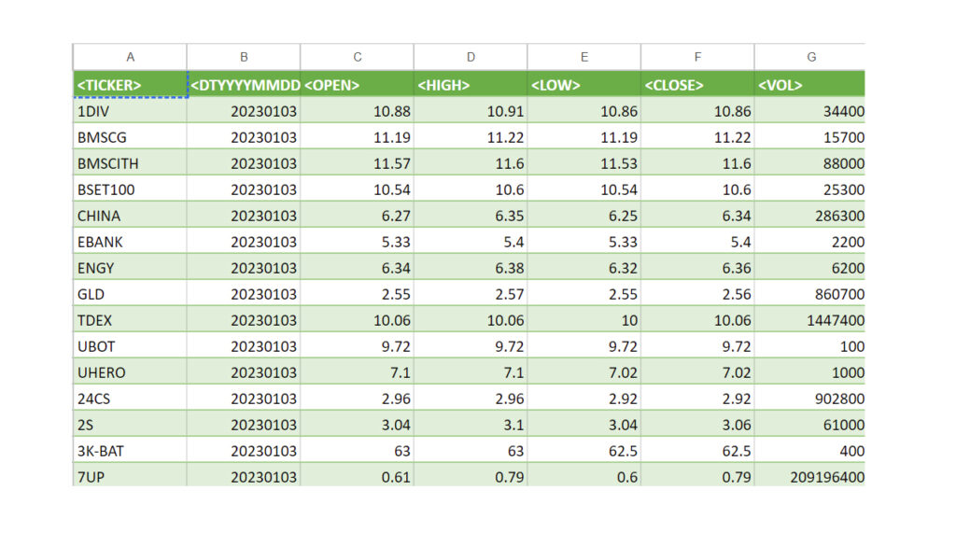Click BMSCITH open value 11.57
This screenshot has height=560, width=956.
click(357, 163)
